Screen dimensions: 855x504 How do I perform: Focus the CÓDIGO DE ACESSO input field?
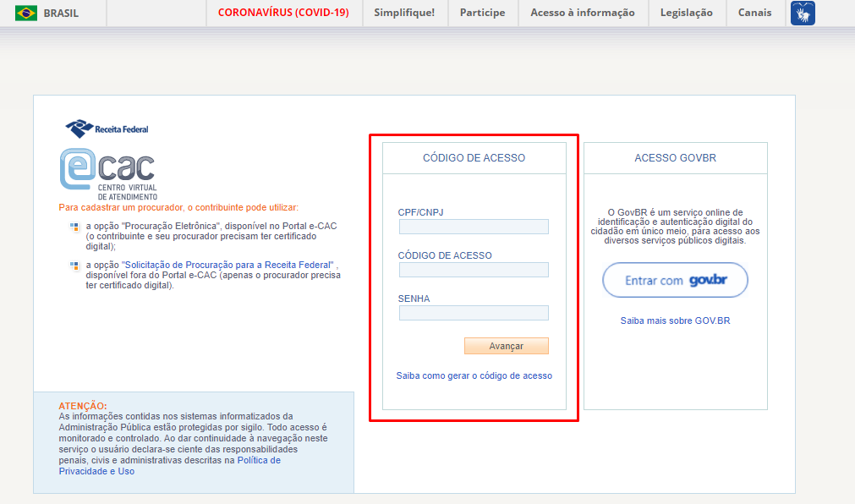[x=474, y=270]
